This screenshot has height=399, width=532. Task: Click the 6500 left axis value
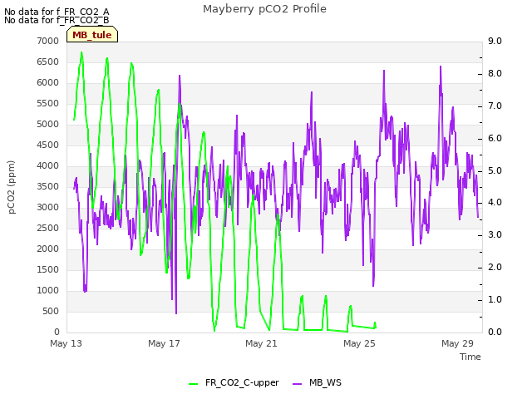48,62
